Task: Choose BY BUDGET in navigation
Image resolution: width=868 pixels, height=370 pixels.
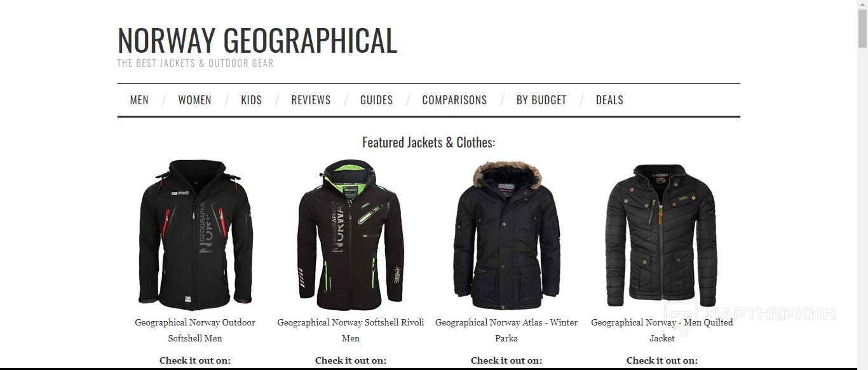Action: point(541,100)
